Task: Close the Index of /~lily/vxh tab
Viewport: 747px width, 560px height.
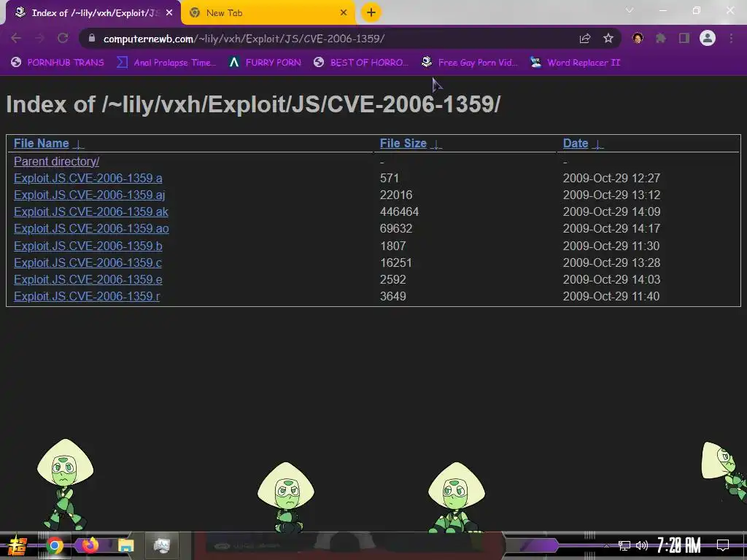Action: 169,13
